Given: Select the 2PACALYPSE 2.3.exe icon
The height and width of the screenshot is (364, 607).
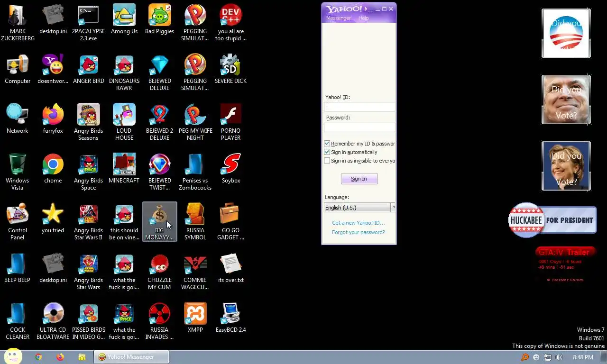Looking at the screenshot, I should [x=88, y=23].
